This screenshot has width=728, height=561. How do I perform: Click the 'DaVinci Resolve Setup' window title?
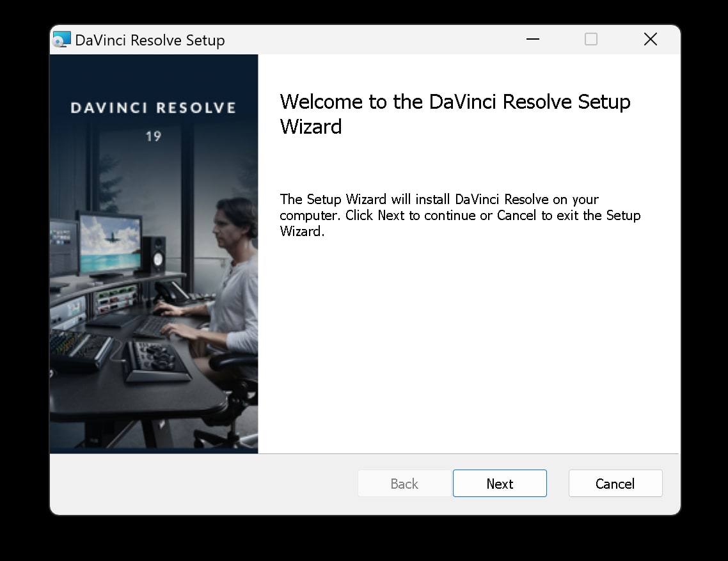pyautogui.click(x=150, y=40)
